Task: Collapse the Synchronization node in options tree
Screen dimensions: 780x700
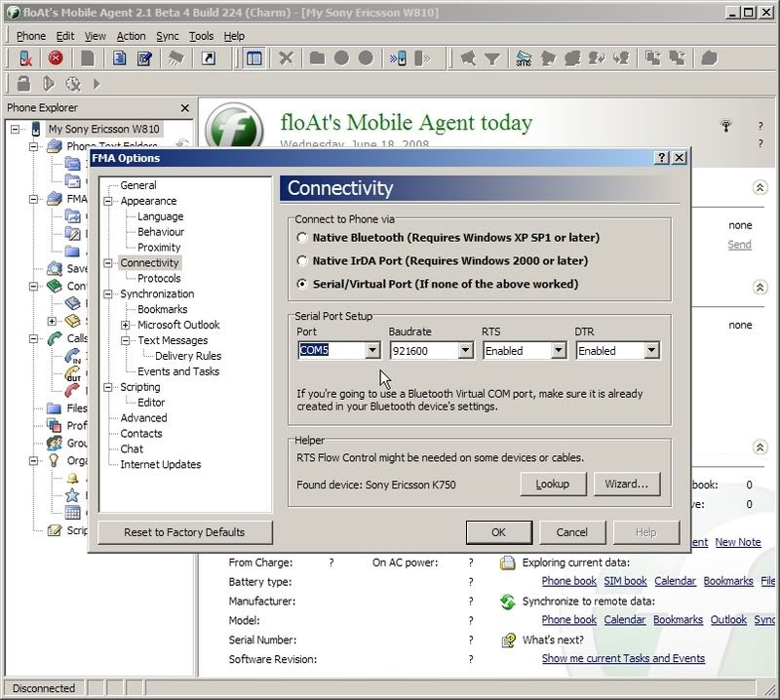Action: click(x=108, y=294)
